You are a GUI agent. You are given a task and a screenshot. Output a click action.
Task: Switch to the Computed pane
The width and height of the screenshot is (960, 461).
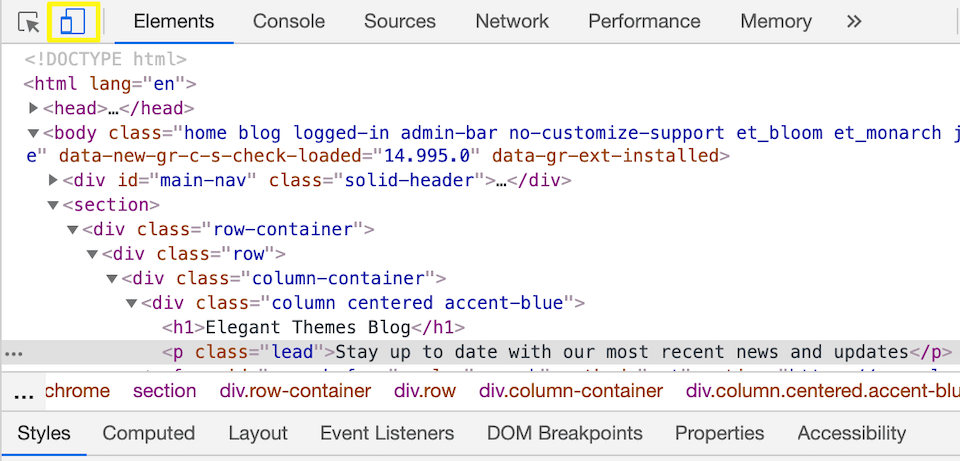[148, 433]
